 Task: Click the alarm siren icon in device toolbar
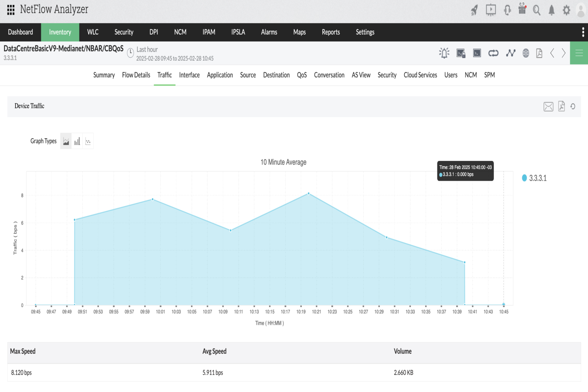tap(444, 53)
